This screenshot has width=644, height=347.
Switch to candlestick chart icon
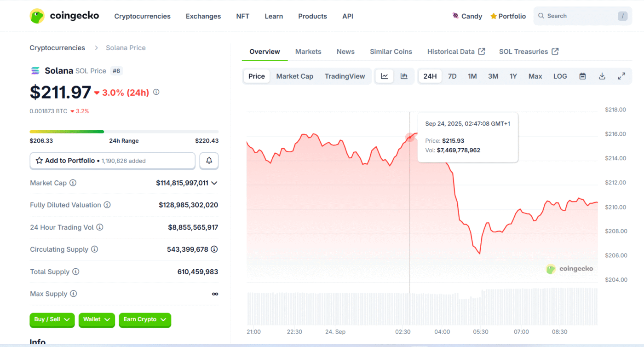click(x=404, y=76)
